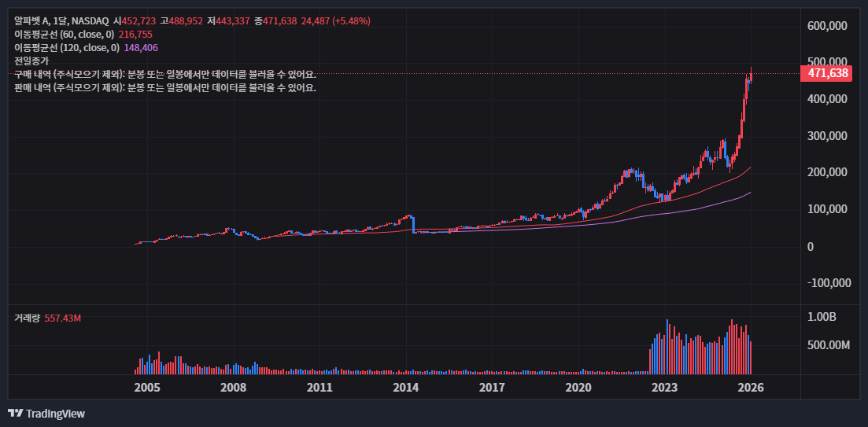This screenshot has height=427, width=868.
Task: Click the 거래량 volume legend label
Action: [x=27, y=318]
